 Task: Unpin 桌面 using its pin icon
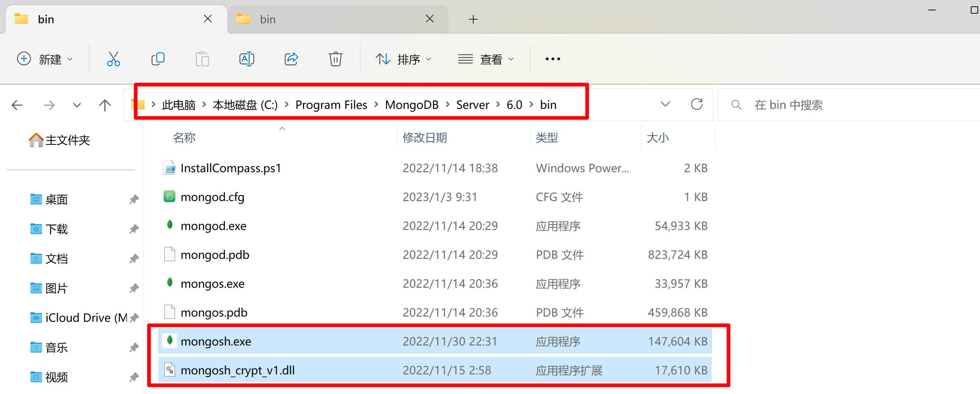134,199
